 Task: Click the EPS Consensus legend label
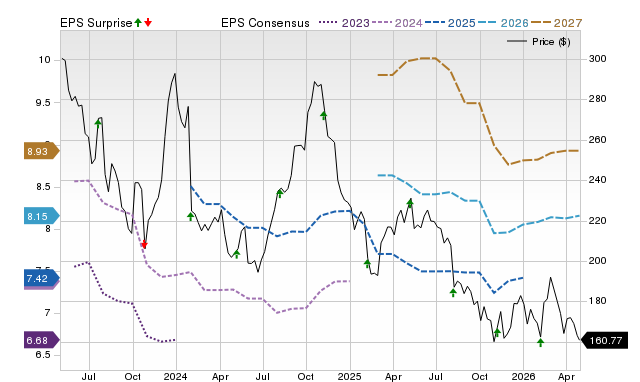pos(265,23)
